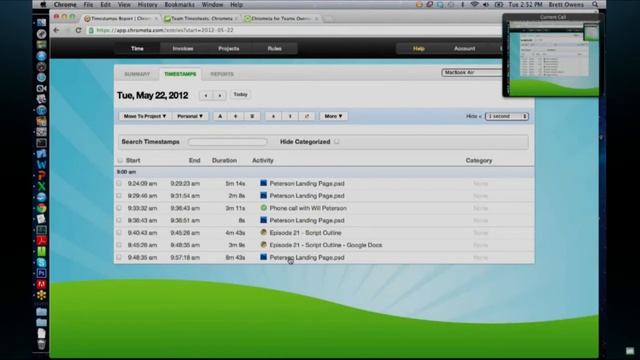Click the Time navigation tab
The image size is (640, 360).
tap(137, 48)
